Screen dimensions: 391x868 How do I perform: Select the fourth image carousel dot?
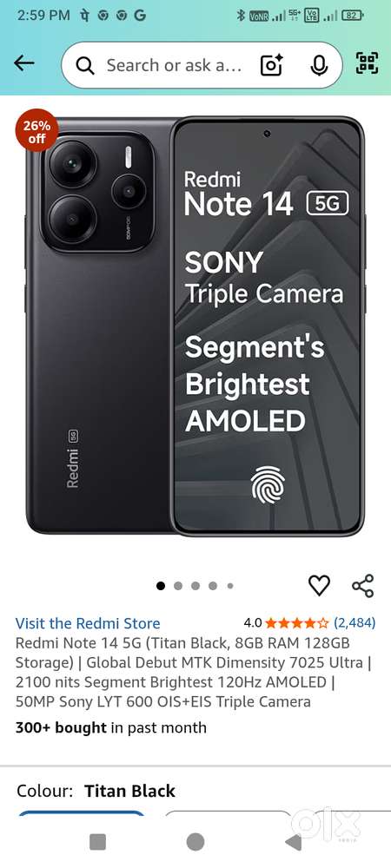(213, 586)
